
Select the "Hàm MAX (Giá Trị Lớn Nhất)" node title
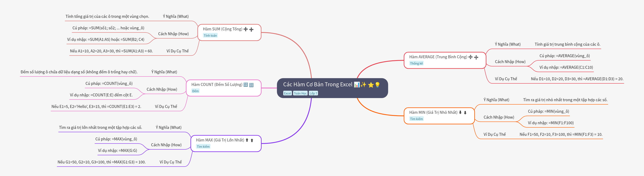point(220,140)
